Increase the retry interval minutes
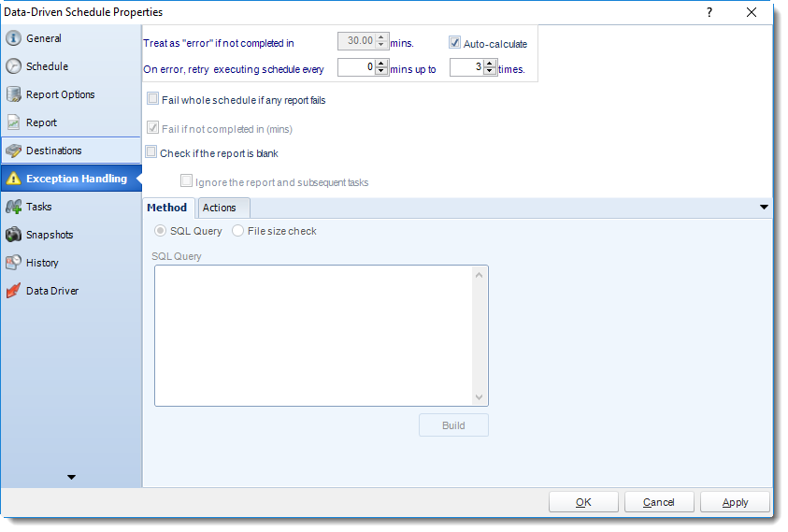This screenshot has height=532, width=788. [x=381, y=64]
